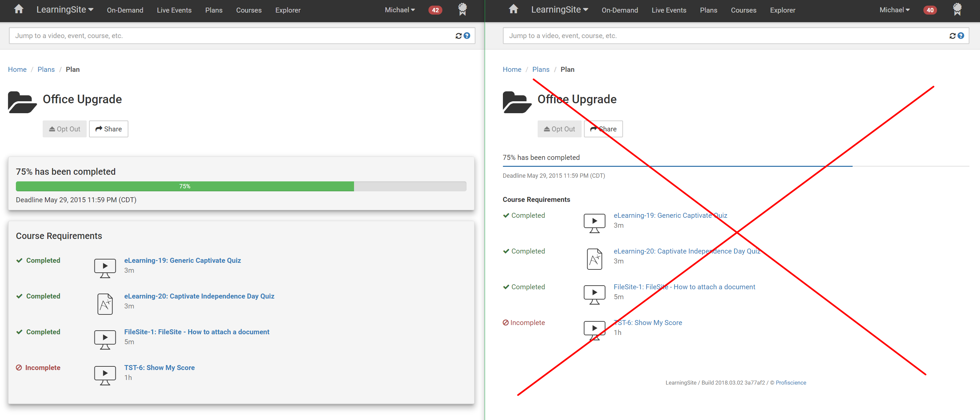
Task: Click the left pane Deadline May 29, 2015 text
Action: coord(76,200)
